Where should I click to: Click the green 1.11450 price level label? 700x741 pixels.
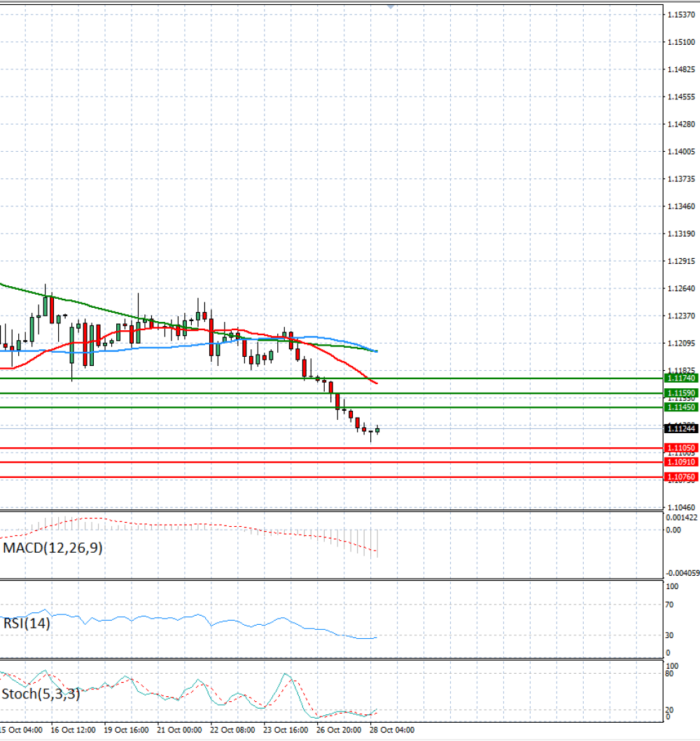click(681, 407)
